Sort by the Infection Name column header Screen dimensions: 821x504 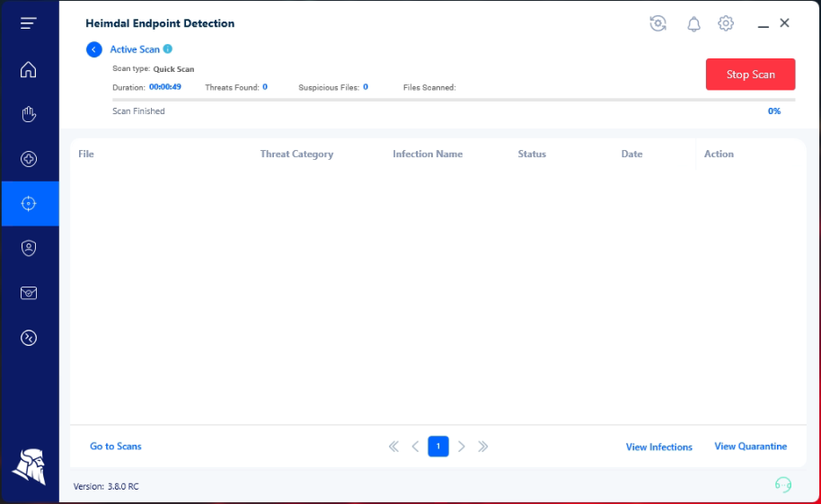428,154
